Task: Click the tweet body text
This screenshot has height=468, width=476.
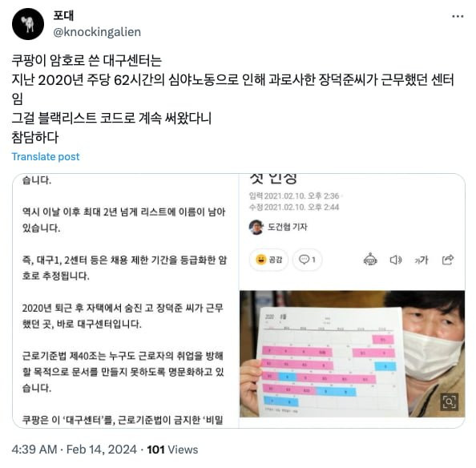Action: 232,99
